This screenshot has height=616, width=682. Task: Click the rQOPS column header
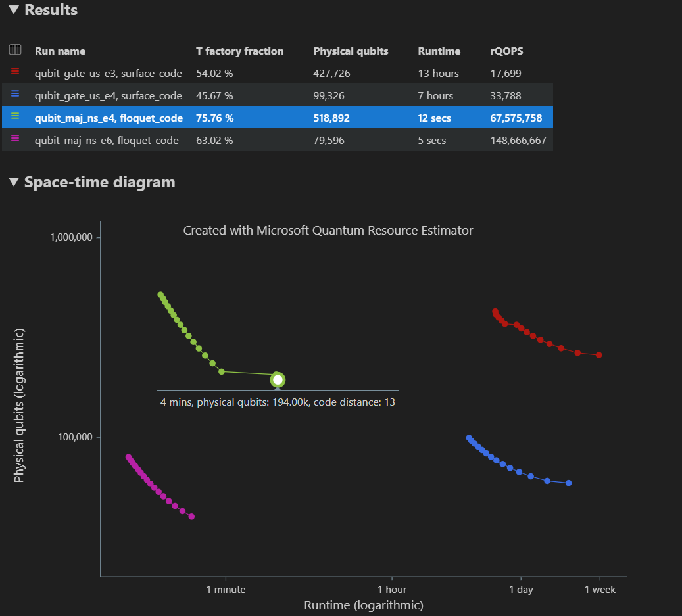pos(506,51)
